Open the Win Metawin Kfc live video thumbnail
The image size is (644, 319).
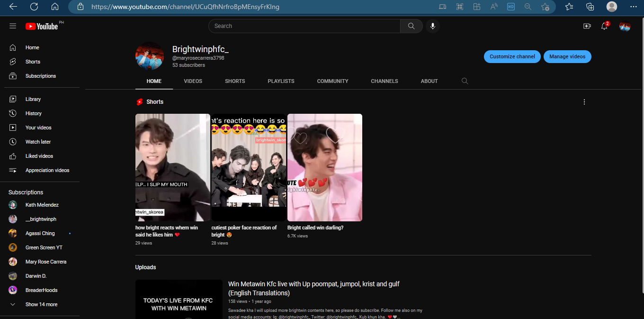(x=179, y=299)
